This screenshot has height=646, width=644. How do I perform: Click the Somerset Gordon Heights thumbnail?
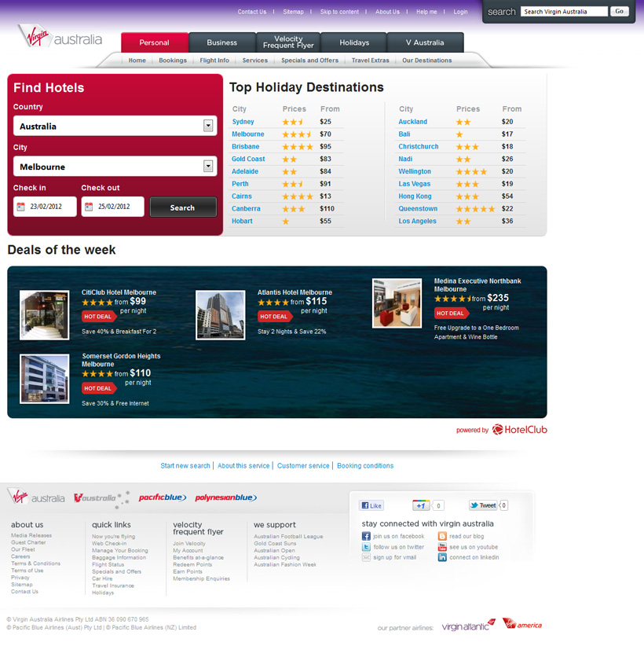pos(45,379)
